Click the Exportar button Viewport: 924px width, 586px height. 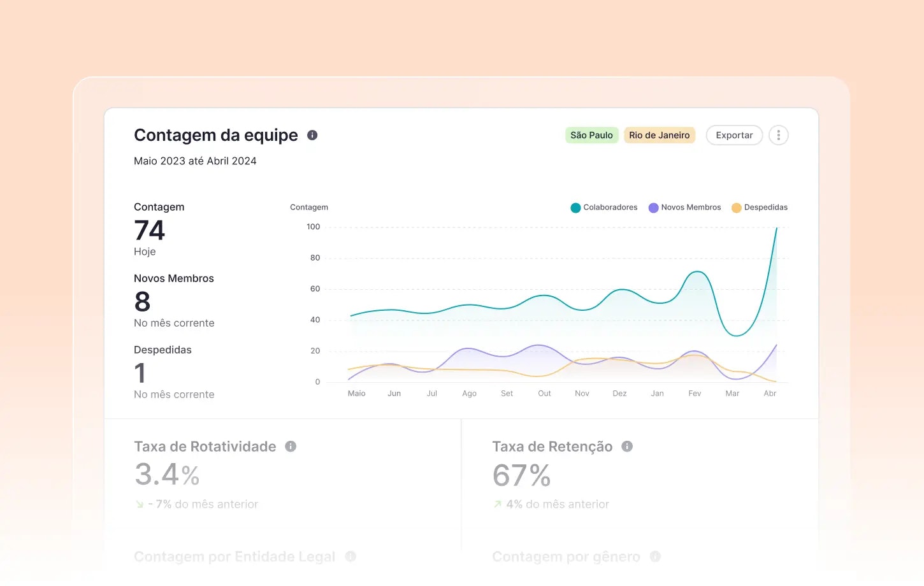pos(734,135)
